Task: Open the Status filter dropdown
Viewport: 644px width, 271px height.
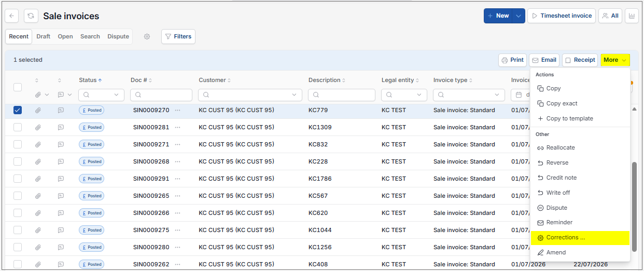Action: [102, 95]
